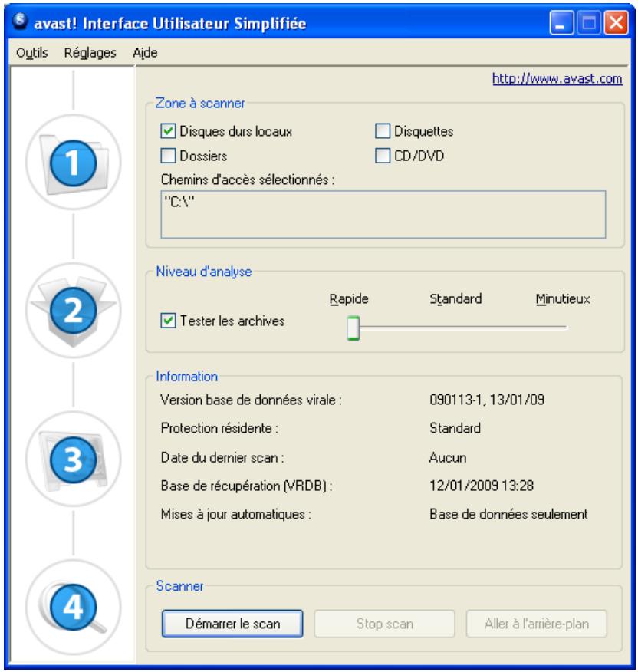Screen dimensions: 638x672
Task: Minimize the avast! window
Action: [561, 21]
